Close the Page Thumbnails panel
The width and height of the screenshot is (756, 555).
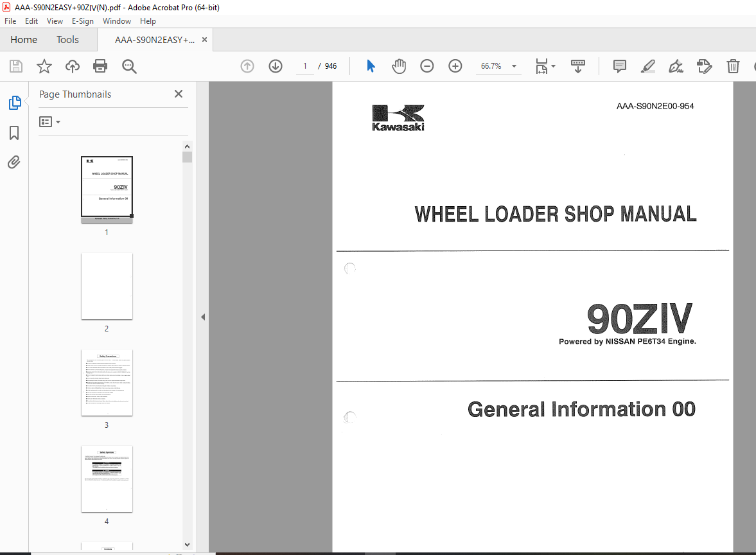tap(179, 94)
